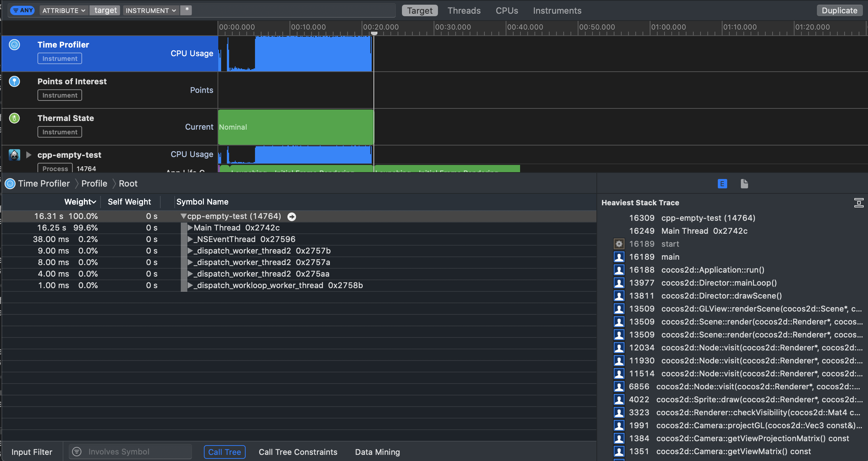Click the Points of Interest instrument icon
Viewport: 868px width, 461px height.
[14, 81]
